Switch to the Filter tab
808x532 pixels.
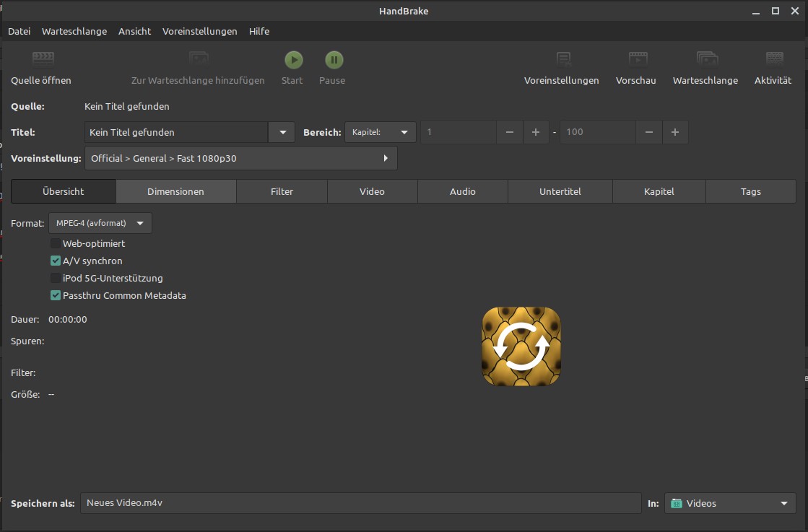tap(282, 191)
